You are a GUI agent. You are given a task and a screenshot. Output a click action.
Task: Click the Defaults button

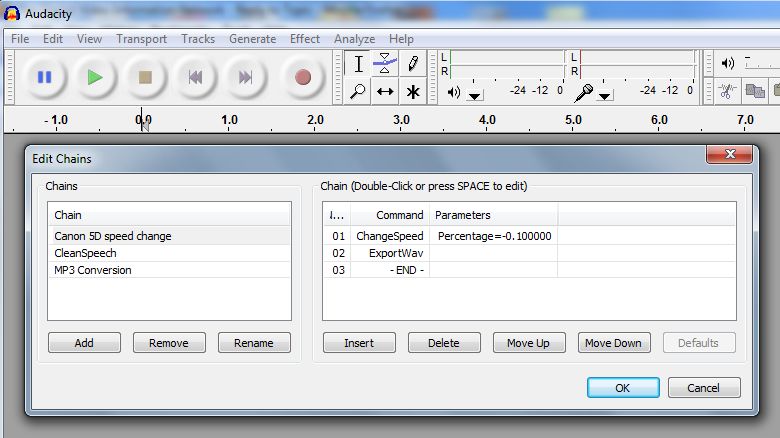point(699,342)
